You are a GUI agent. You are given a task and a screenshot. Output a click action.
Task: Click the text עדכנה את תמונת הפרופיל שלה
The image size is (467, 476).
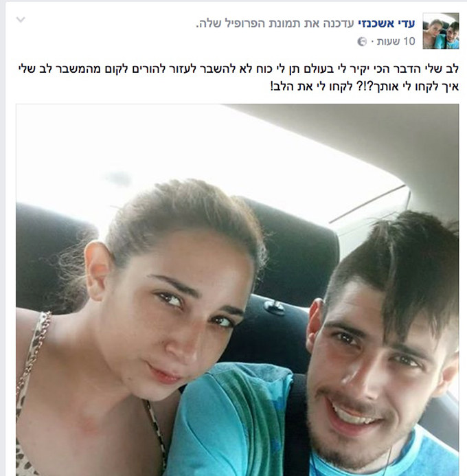tap(275, 23)
